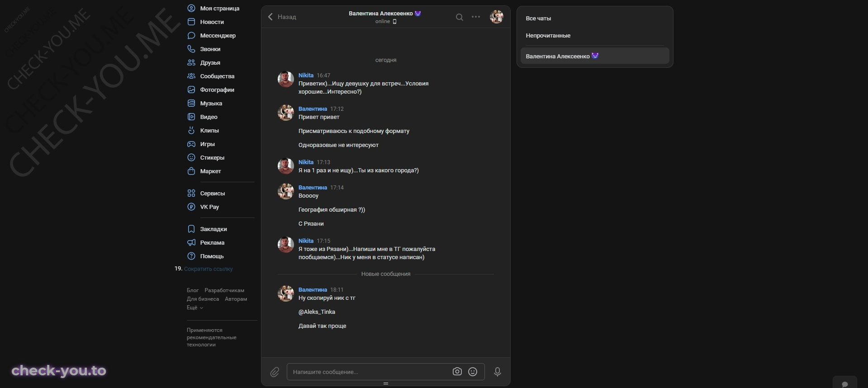Open Помощь question mark icon
868x388 pixels.
click(x=191, y=256)
